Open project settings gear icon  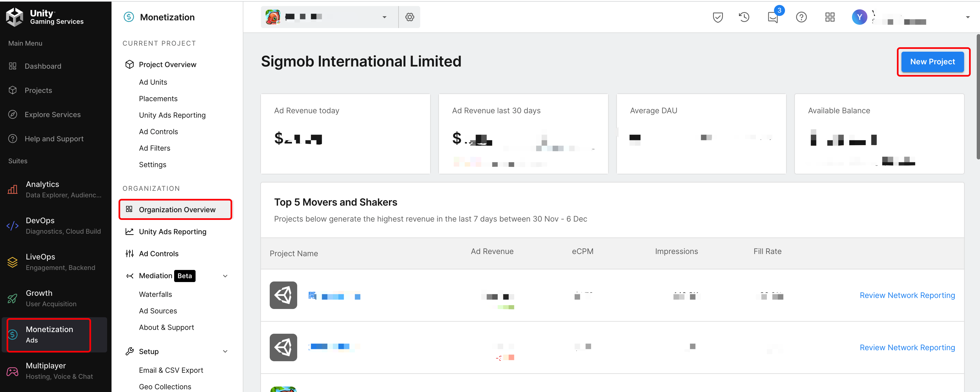coord(409,17)
